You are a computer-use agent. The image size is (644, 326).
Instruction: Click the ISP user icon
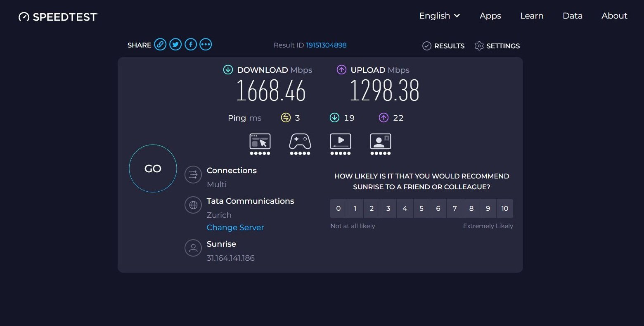193,248
